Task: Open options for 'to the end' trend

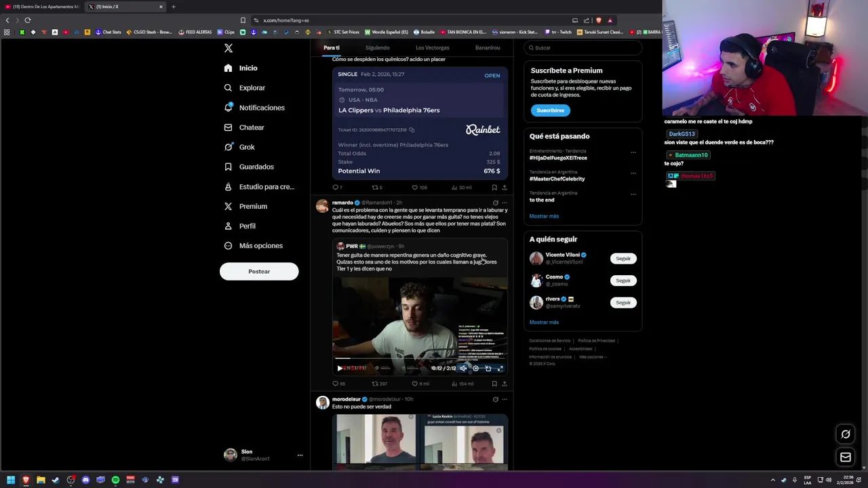Action: (x=633, y=194)
